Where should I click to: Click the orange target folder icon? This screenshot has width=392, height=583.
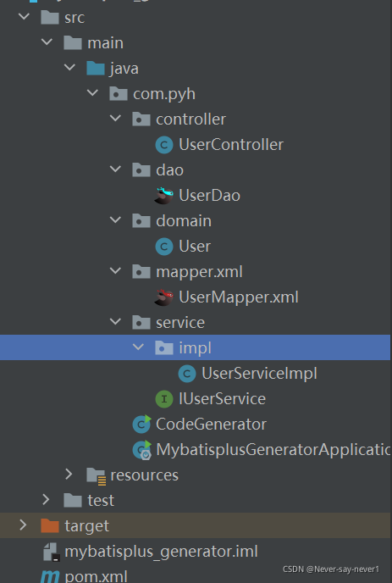click(x=50, y=526)
